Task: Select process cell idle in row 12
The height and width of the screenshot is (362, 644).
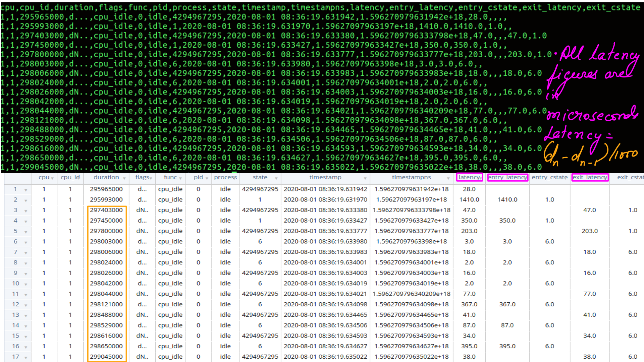Action: [x=225, y=304]
